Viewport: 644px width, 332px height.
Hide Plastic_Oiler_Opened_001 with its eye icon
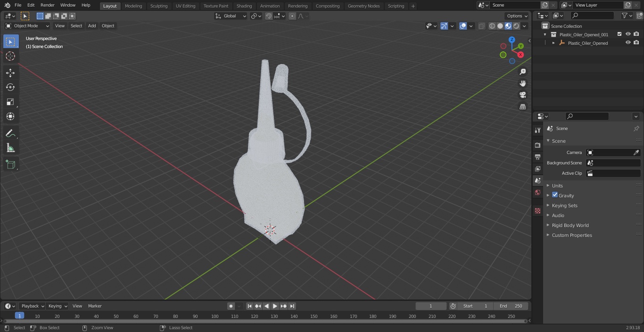tap(628, 34)
